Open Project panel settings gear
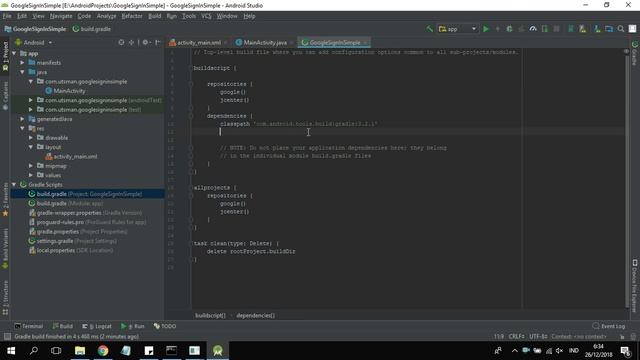 (145, 42)
